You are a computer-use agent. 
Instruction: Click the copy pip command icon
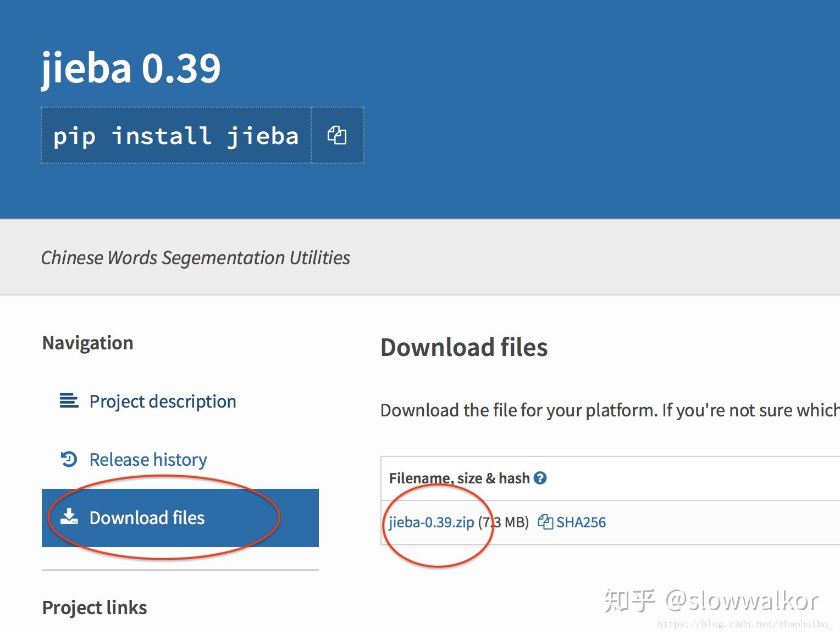[337, 135]
